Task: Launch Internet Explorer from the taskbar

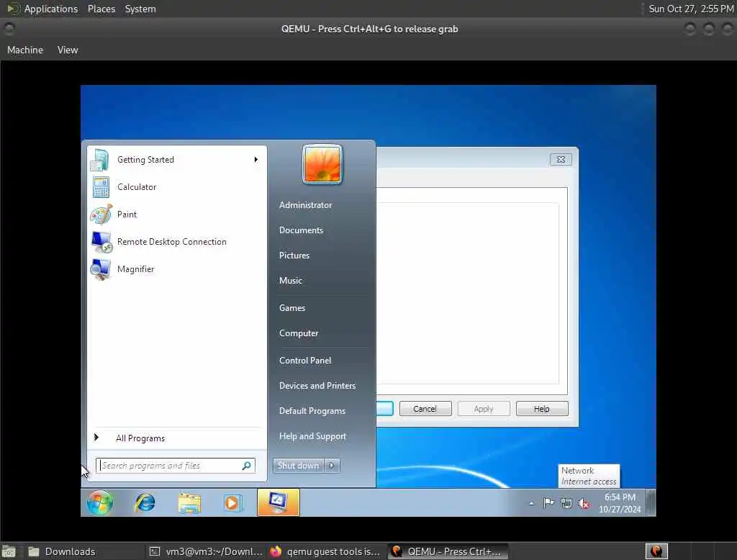Action: pyautogui.click(x=145, y=503)
